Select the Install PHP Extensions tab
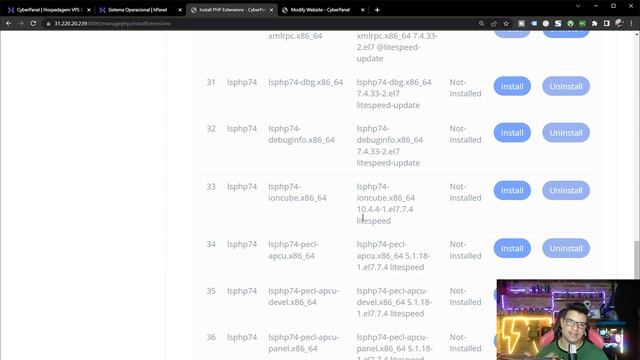This screenshot has width=640, height=360. (x=232, y=10)
